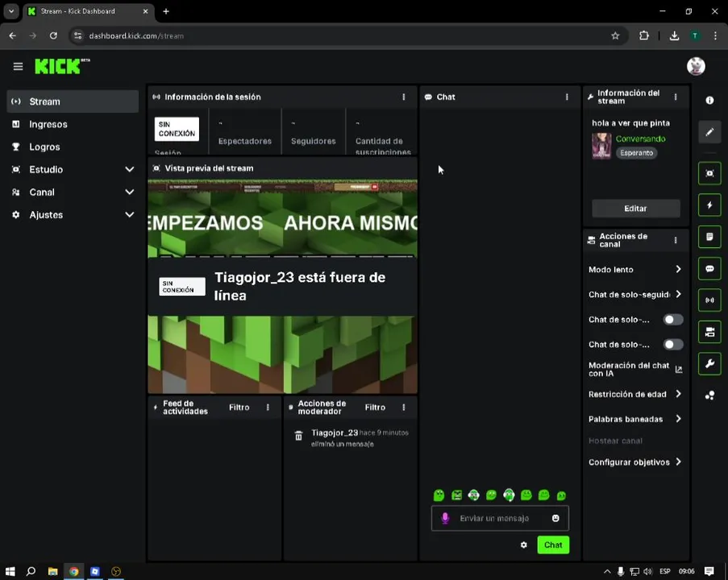The width and height of the screenshot is (728, 580).
Task: Open the Windows Start menu
Action: click(10, 571)
